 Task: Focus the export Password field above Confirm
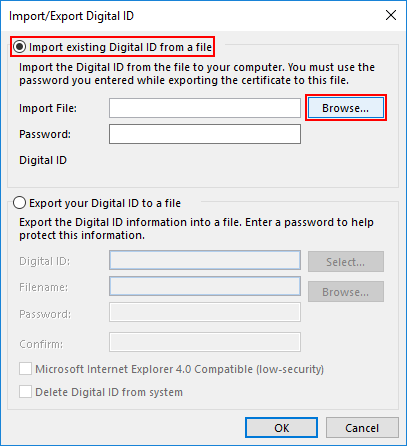(x=205, y=312)
